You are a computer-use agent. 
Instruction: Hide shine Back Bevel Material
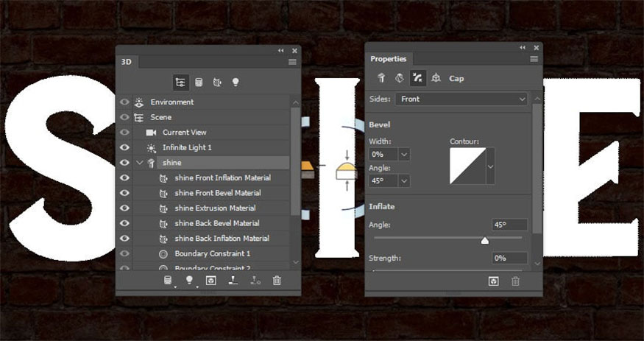(x=124, y=223)
